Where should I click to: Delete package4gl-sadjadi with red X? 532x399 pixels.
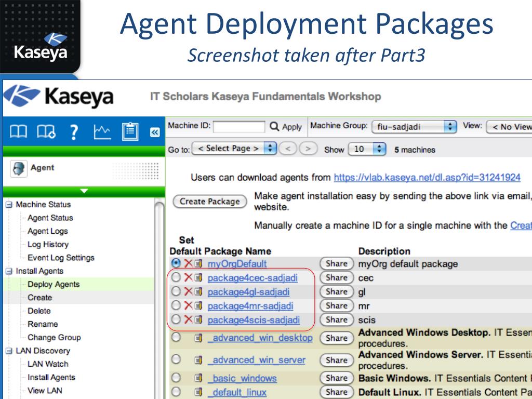point(188,291)
